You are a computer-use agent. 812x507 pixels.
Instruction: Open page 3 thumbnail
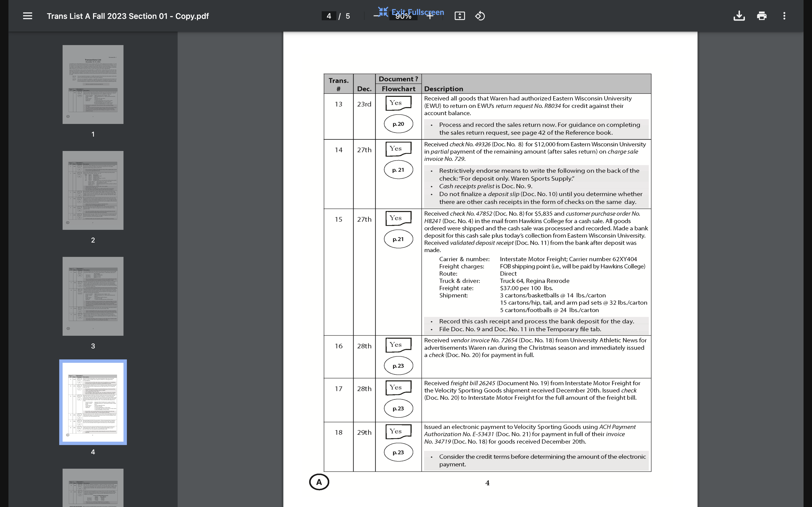[x=93, y=296]
